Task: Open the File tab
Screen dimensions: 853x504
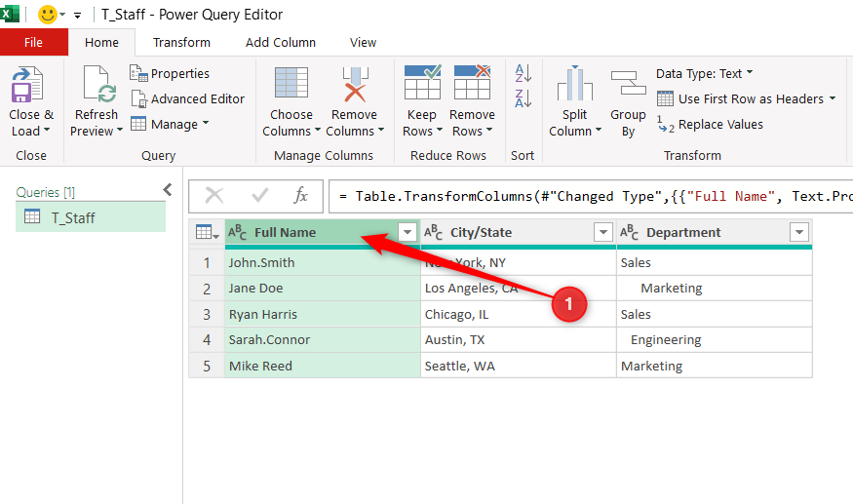Action: (x=33, y=42)
